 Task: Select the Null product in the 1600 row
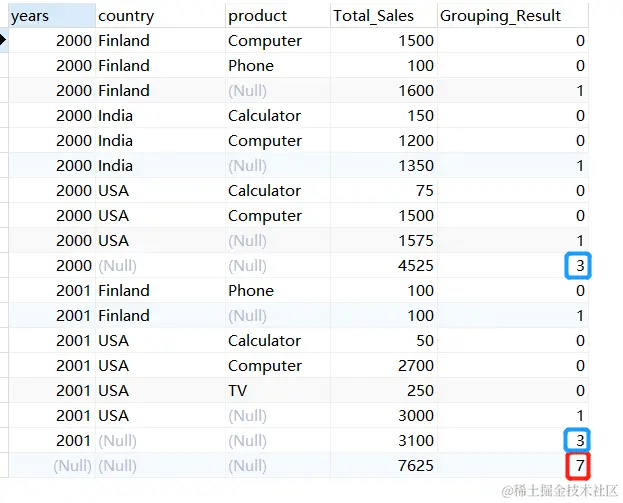[278, 91]
